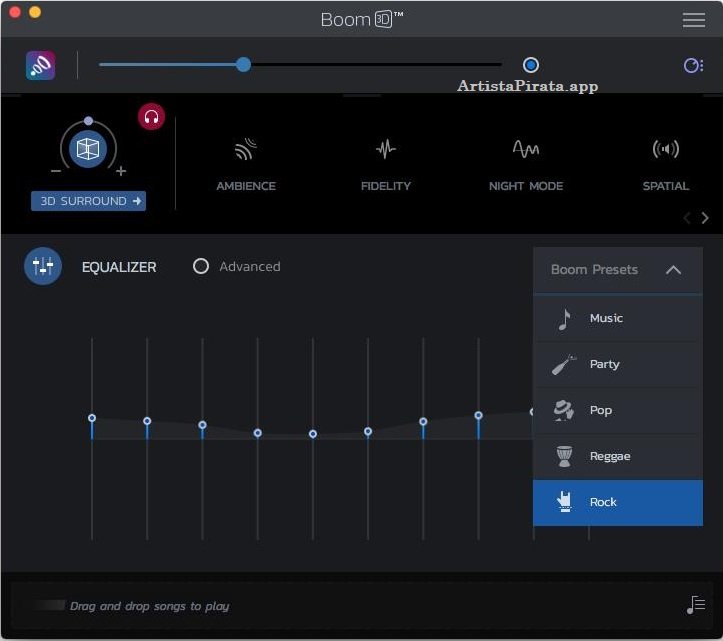
Task: Open the hamburger menu in title bar
Action: (x=693, y=20)
